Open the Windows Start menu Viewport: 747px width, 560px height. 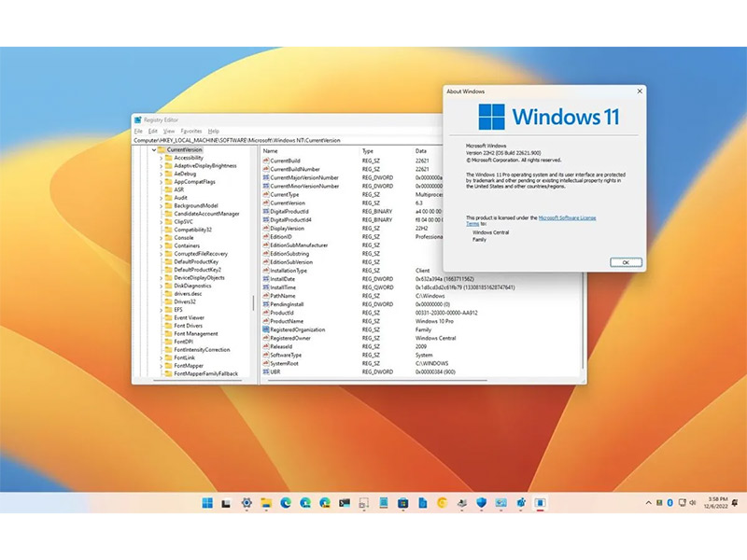207,503
